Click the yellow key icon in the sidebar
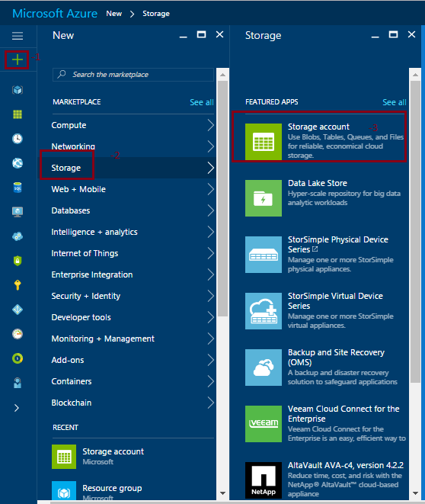Image resolution: width=425 pixels, height=504 pixels. pyautogui.click(x=18, y=284)
